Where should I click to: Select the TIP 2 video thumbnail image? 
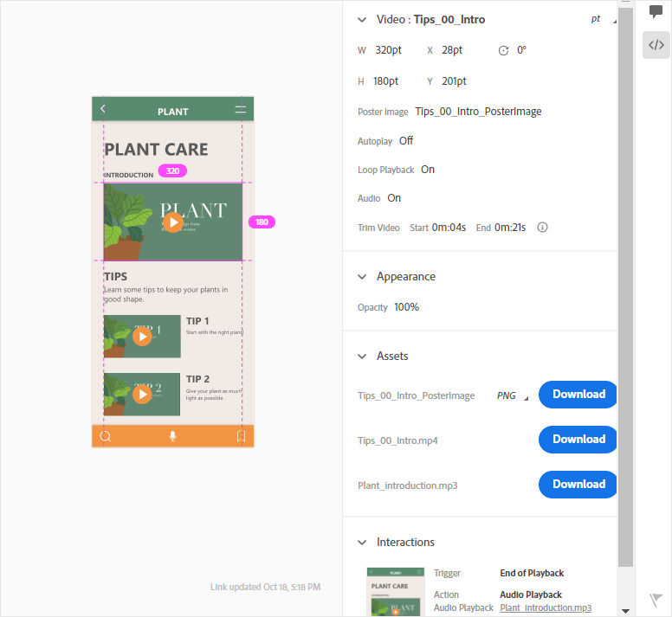click(x=142, y=395)
